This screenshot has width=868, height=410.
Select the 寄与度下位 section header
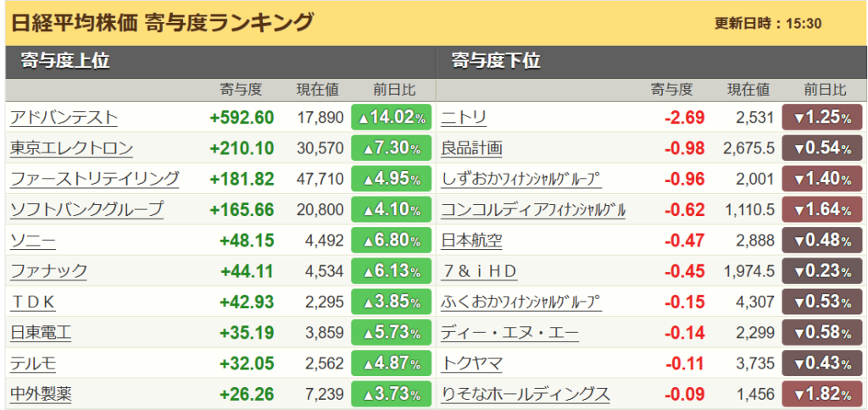pyautogui.click(x=496, y=61)
